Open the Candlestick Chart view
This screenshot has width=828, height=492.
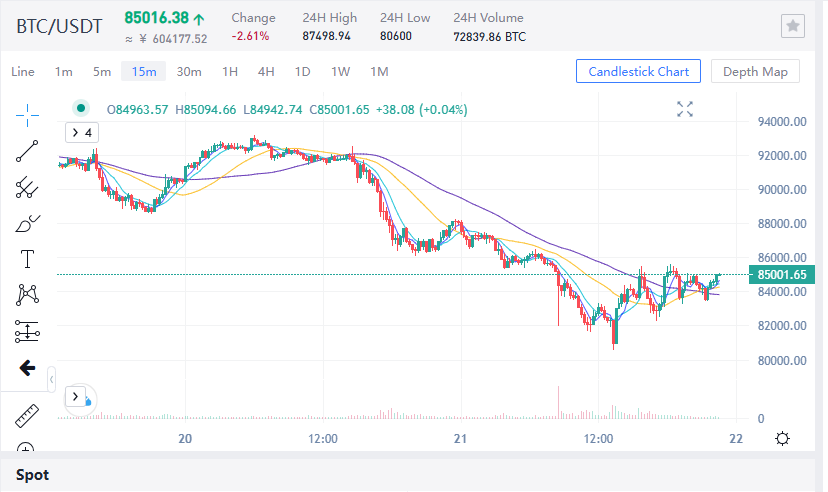638,71
